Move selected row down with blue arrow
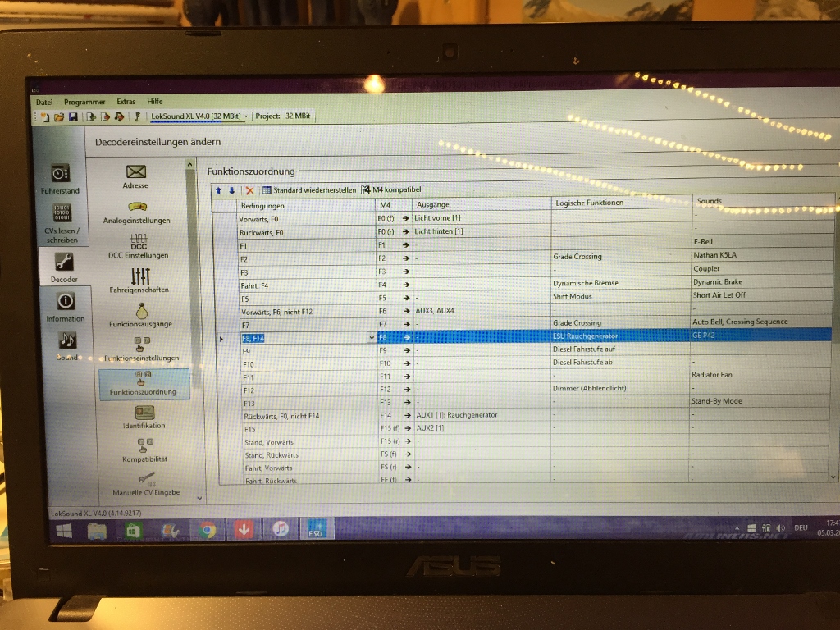This screenshot has height=630, width=840. click(x=232, y=190)
